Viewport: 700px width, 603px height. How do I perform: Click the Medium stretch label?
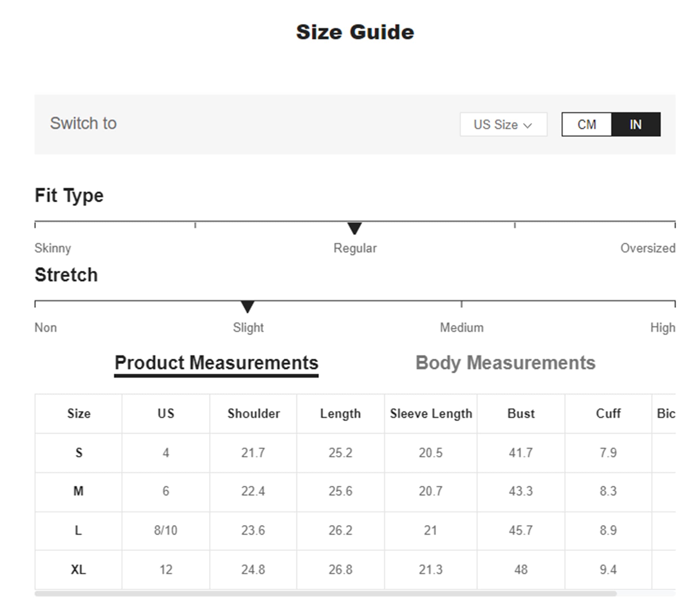pos(462,328)
